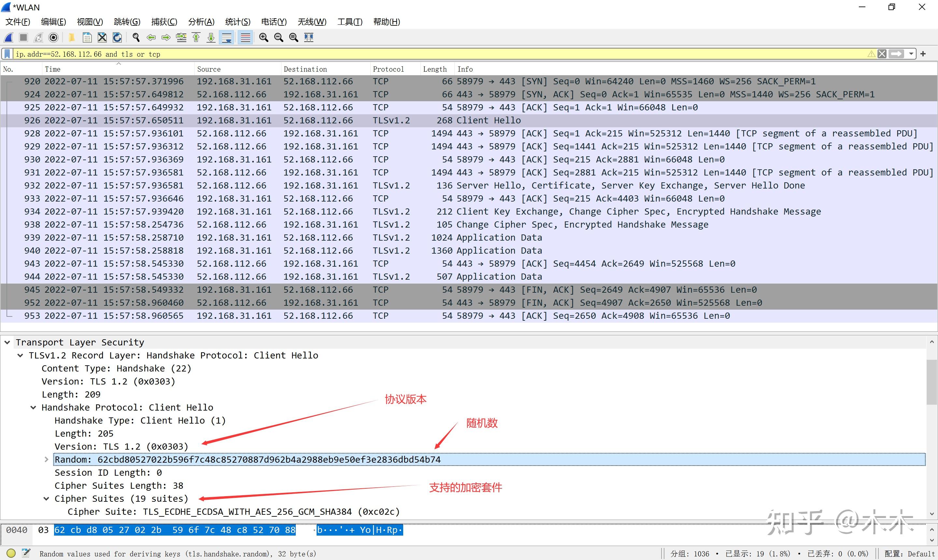This screenshot has width=938, height=560.
Task: Open the display filter history dropdown arrow
Action: [911, 54]
